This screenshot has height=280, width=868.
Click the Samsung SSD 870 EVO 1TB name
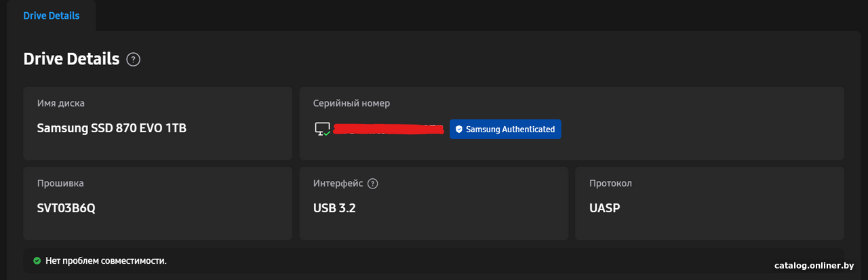point(111,127)
